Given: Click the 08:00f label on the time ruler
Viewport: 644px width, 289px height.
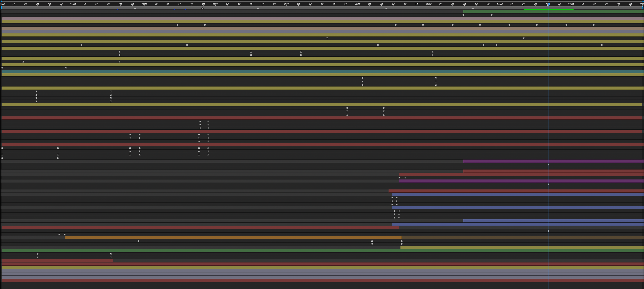Looking at the screenshot, I should coord(571,4).
